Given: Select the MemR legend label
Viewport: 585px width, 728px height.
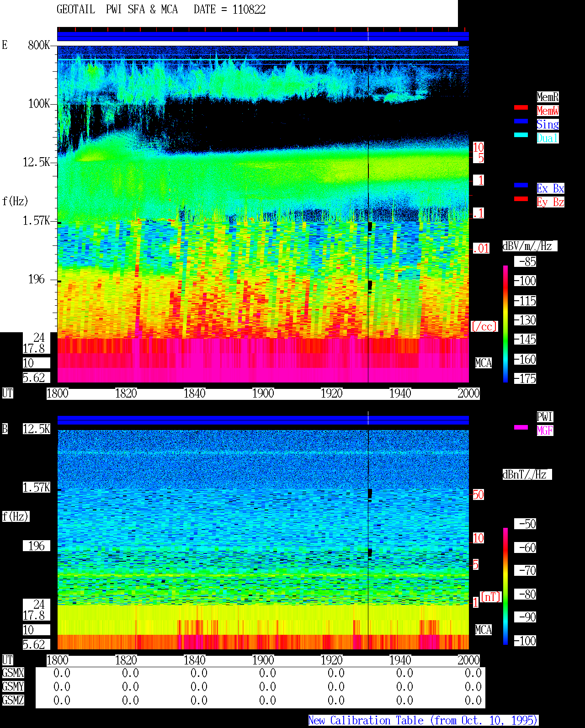Looking at the screenshot, I should (x=548, y=97).
